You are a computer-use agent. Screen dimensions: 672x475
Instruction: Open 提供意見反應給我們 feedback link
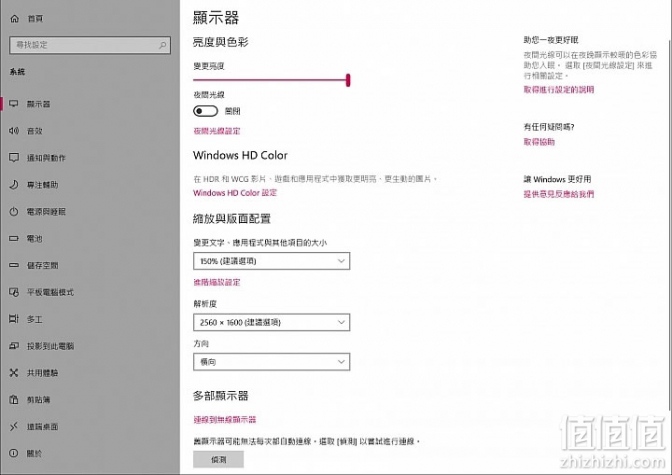tap(558, 194)
